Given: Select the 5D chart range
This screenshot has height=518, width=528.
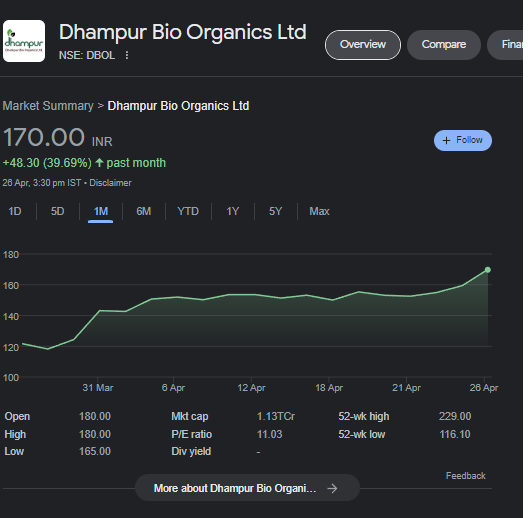Looking at the screenshot, I should [x=58, y=211].
